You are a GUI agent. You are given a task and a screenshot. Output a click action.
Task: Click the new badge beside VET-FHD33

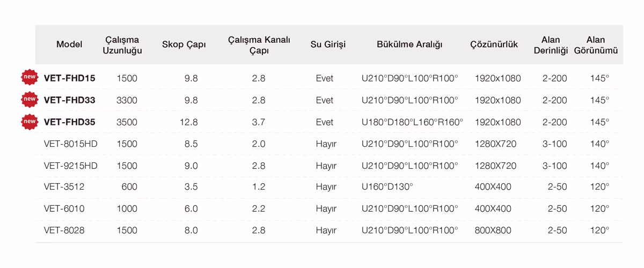[x=30, y=100]
